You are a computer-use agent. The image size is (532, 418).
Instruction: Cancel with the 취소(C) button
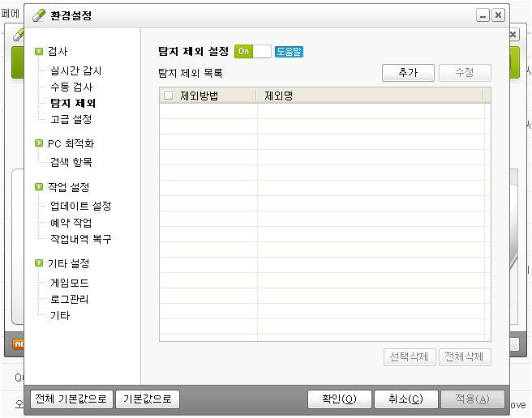coord(405,399)
